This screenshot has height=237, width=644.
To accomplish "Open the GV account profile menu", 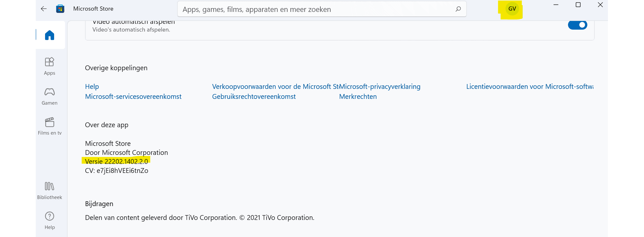I will coord(512,9).
